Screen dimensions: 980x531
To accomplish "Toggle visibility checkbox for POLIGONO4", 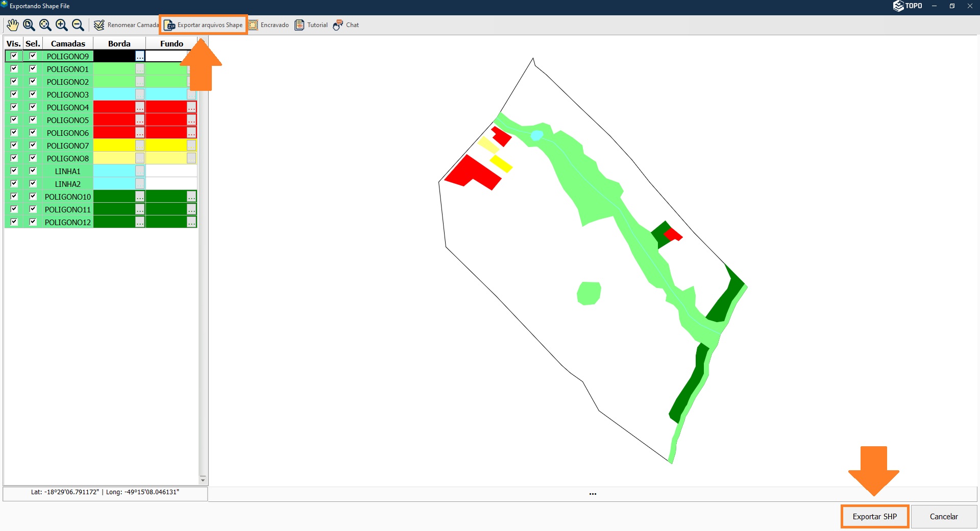I will coord(14,107).
